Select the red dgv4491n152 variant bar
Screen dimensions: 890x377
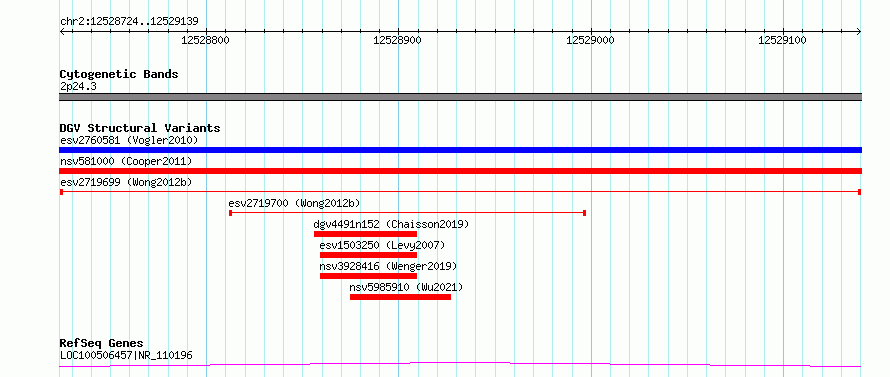tap(366, 234)
